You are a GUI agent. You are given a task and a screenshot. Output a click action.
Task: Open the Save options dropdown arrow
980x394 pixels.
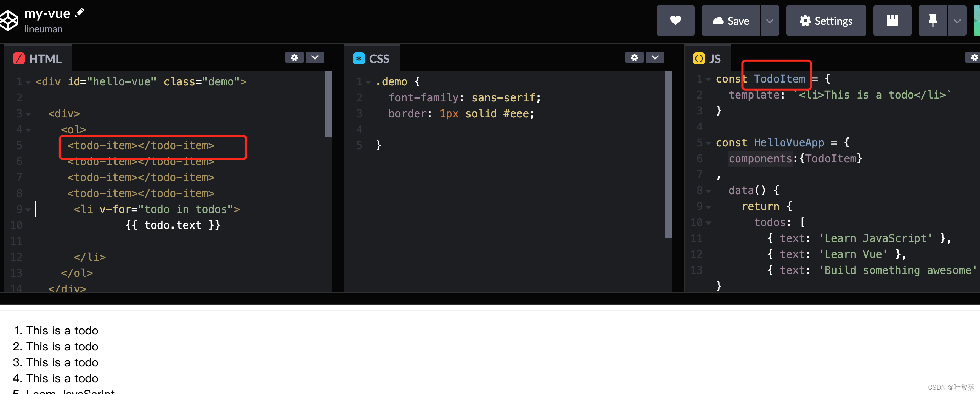coord(770,21)
